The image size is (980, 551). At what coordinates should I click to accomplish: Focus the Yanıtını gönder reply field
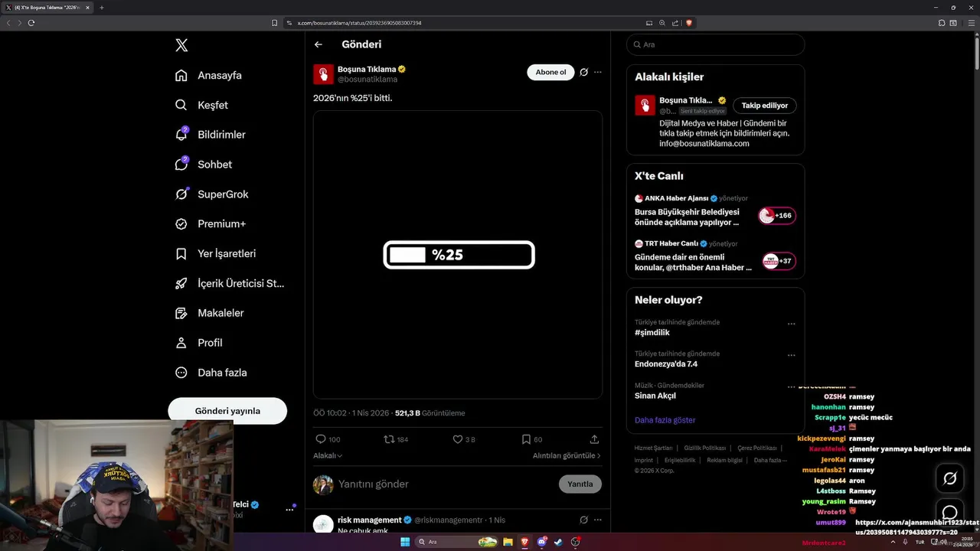[444, 484]
